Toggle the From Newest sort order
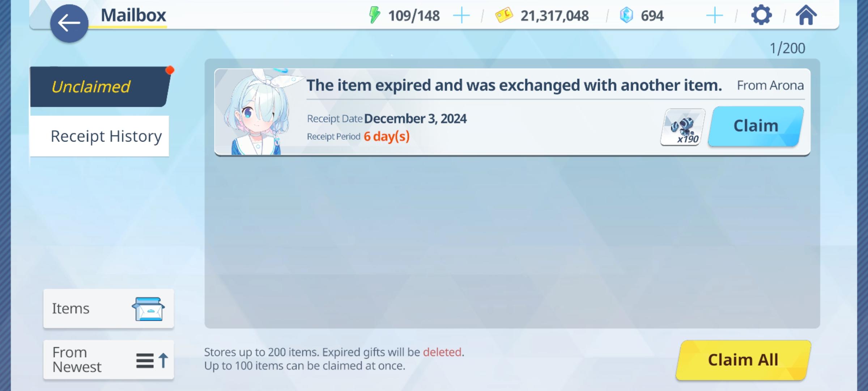The image size is (868, 391). 109,360
